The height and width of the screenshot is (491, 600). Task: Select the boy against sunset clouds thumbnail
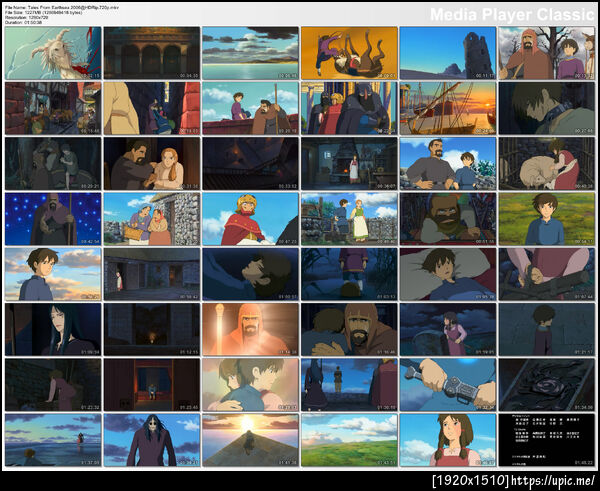coord(53,274)
